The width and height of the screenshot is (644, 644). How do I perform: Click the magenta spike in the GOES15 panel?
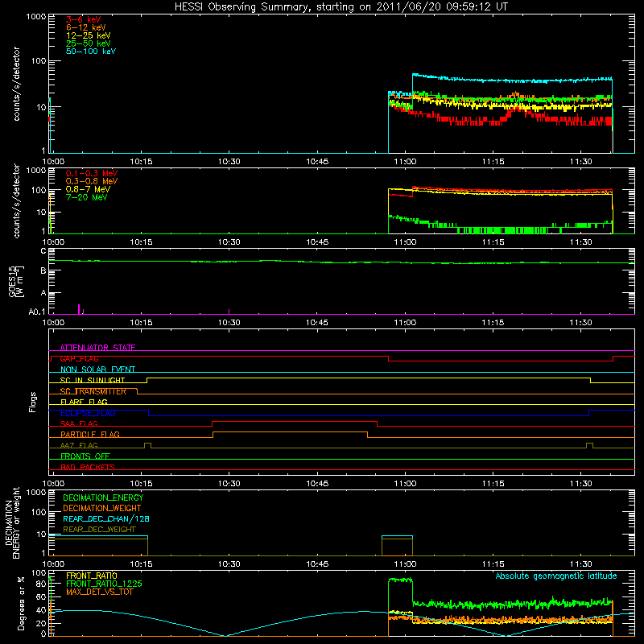pos(79,309)
